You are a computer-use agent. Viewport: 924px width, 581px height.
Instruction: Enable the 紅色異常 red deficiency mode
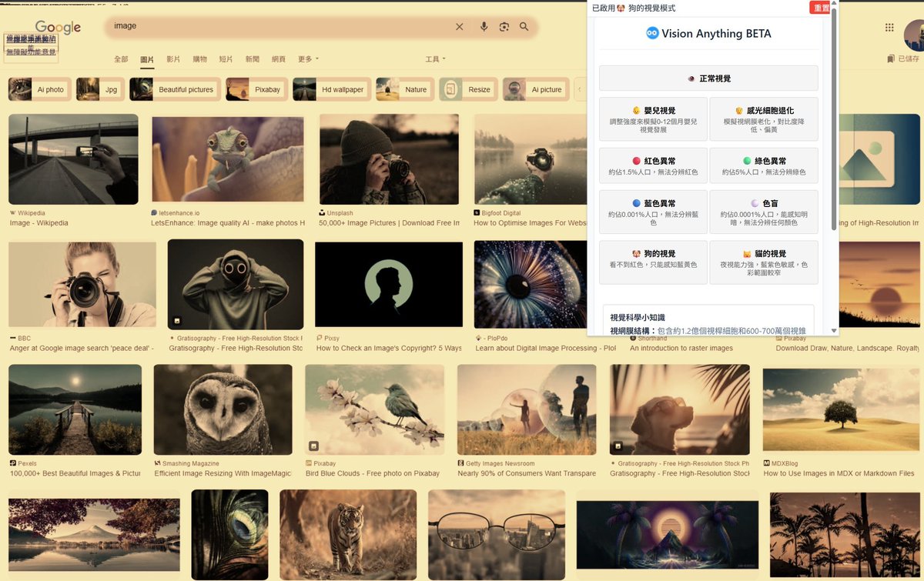[x=653, y=165]
